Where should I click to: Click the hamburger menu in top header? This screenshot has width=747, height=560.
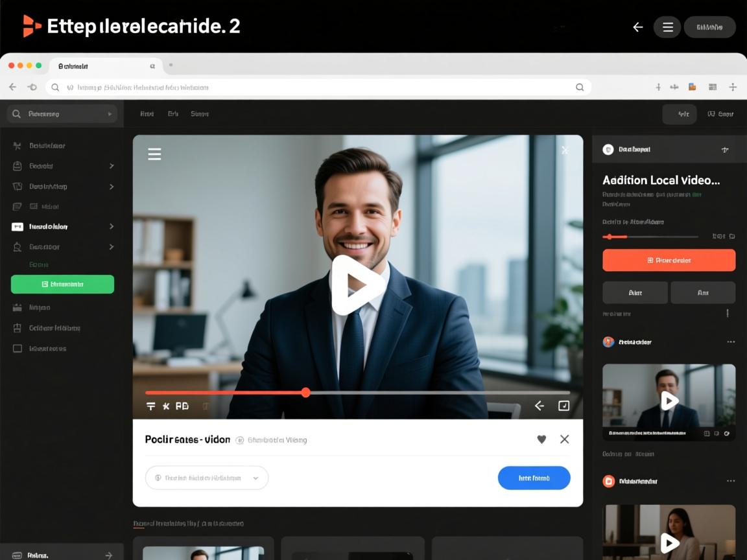(667, 27)
